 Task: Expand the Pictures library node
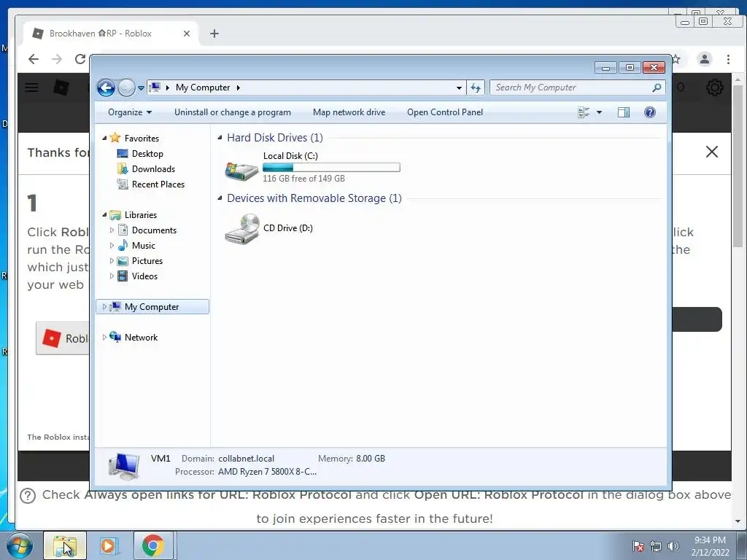[112, 261]
